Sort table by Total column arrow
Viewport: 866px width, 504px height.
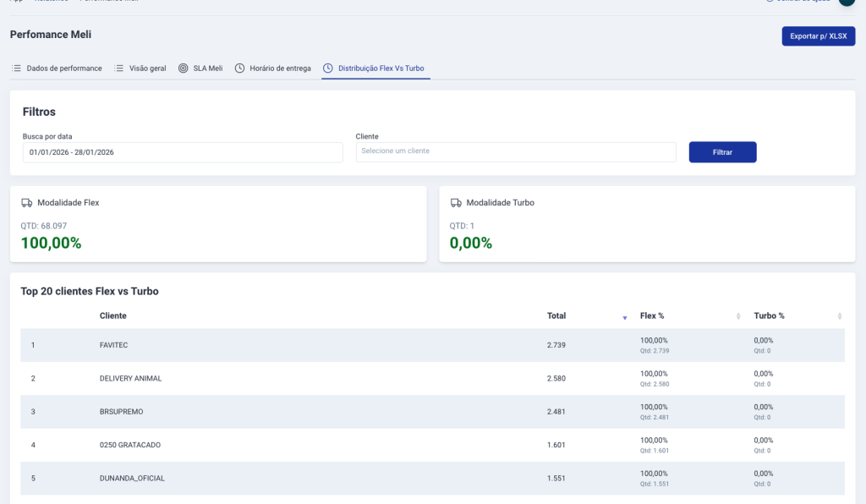(x=625, y=317)
